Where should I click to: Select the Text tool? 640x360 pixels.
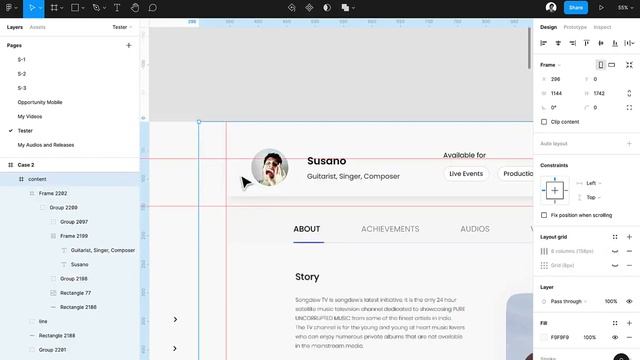pos(117,8)
